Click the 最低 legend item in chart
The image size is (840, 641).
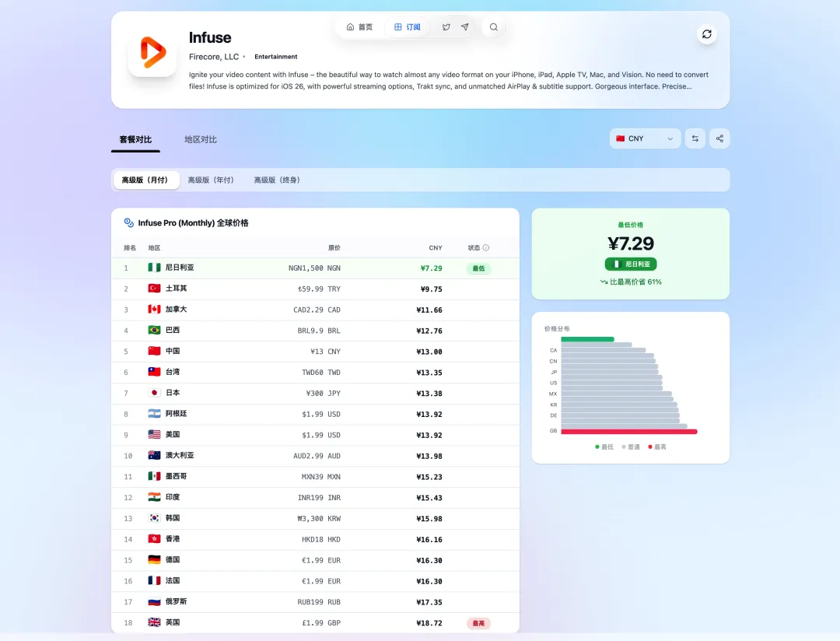(604, 447)
